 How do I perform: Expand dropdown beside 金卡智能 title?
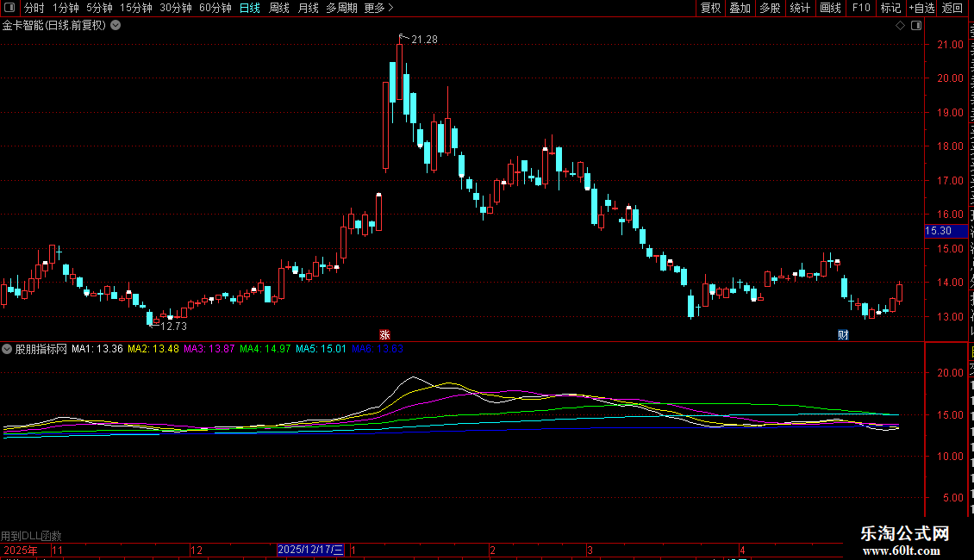116,26
